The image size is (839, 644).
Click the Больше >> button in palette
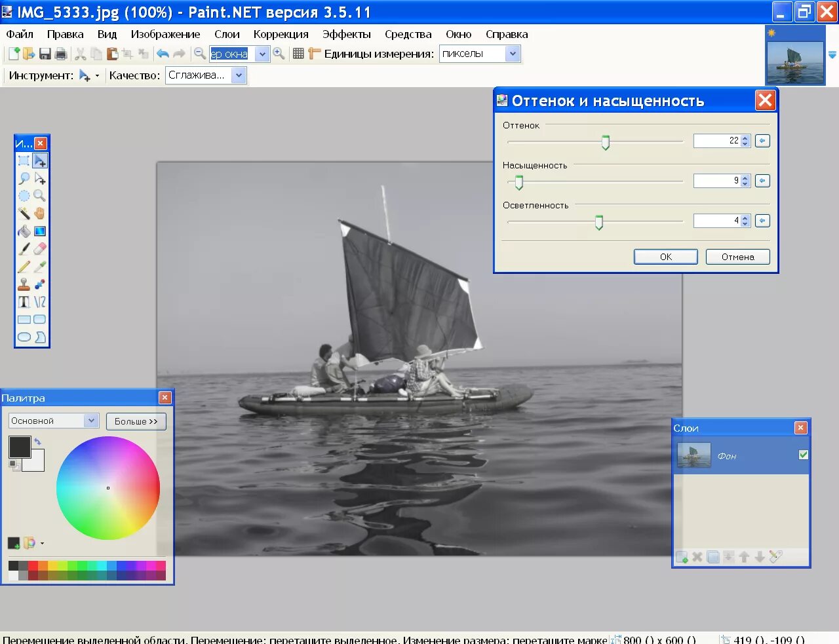tap(136, 421)
